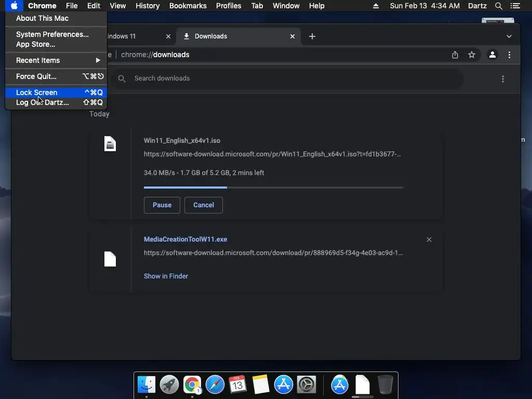Image resolution: width=532 pixels, height=399 pixels.
Task: Click the Win11 ISO file icon
Action: [x=110, y=143]
